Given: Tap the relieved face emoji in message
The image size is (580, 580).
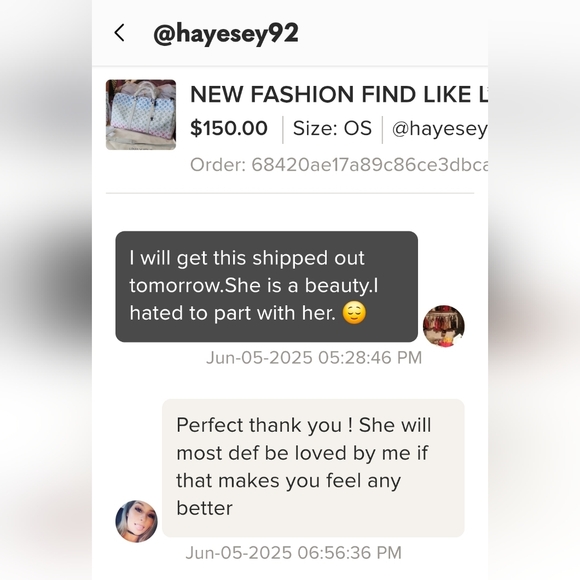Looking at the screenshot, I should (x=354, y=313).
